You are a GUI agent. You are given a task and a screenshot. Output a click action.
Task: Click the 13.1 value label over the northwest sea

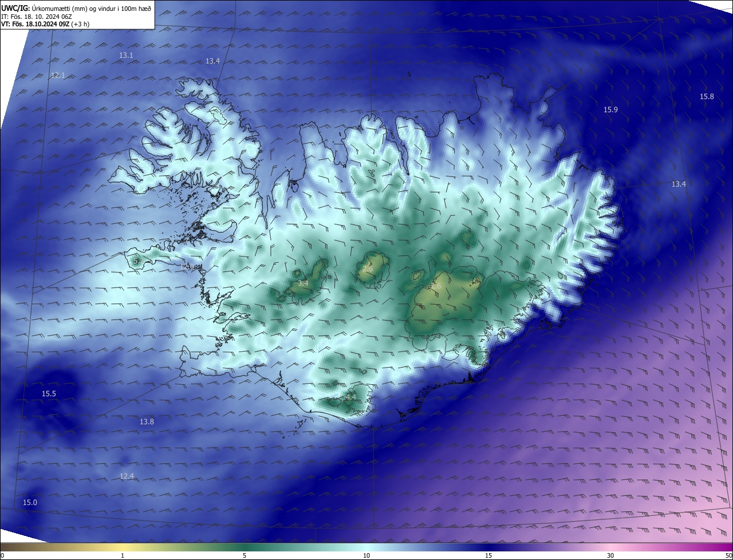(126, 56)
